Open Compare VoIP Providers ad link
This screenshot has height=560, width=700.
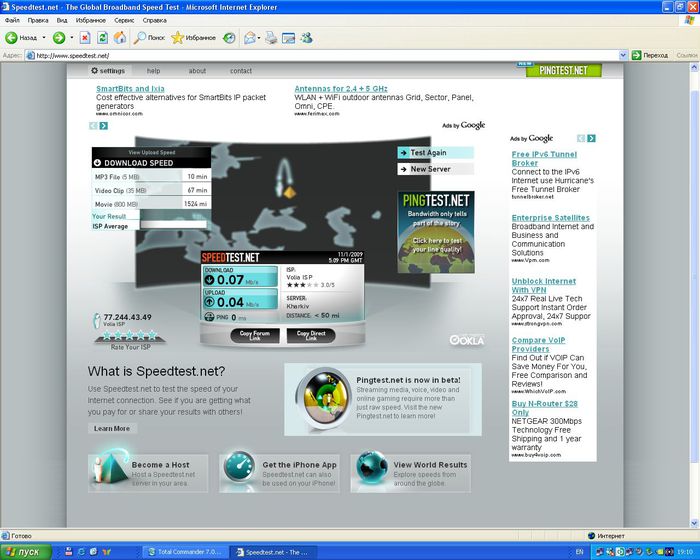click(x=538, y=344)
